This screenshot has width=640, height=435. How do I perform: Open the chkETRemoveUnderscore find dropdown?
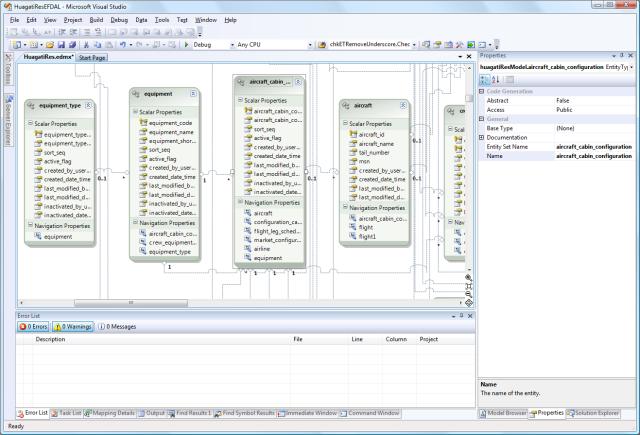click(414, 45)
